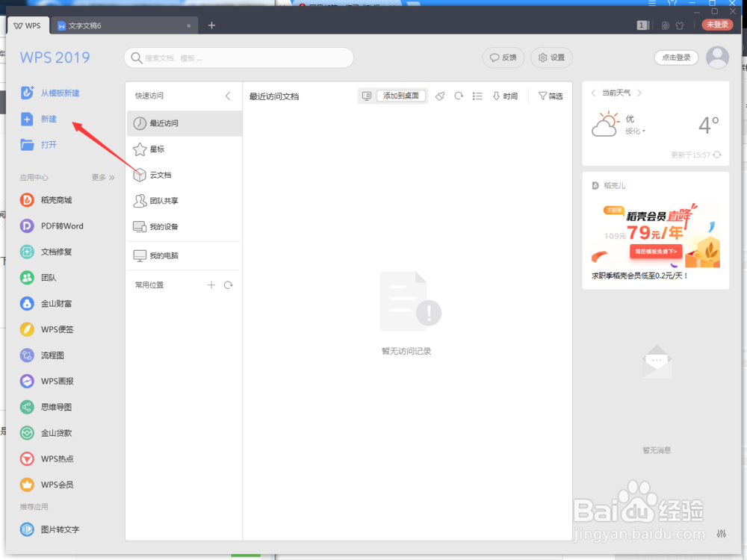
Task: Open the 金山财富 icon
Action: pos(27,303)
